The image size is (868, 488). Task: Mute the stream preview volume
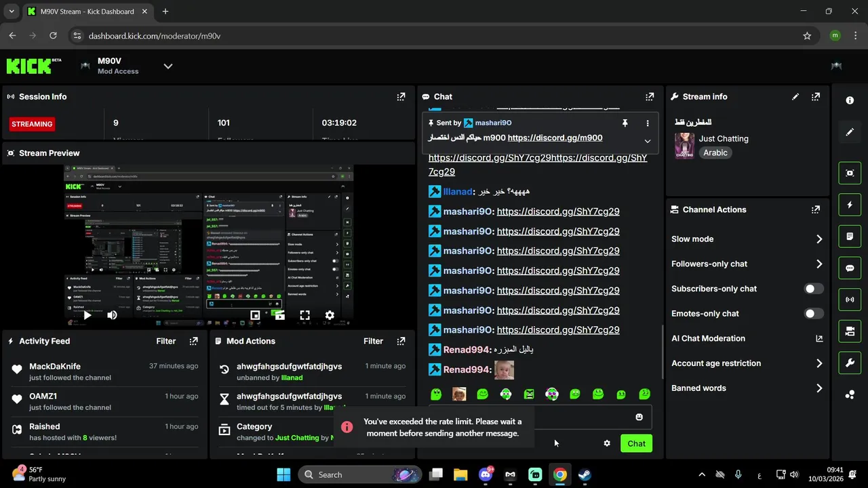pos(112,315)
